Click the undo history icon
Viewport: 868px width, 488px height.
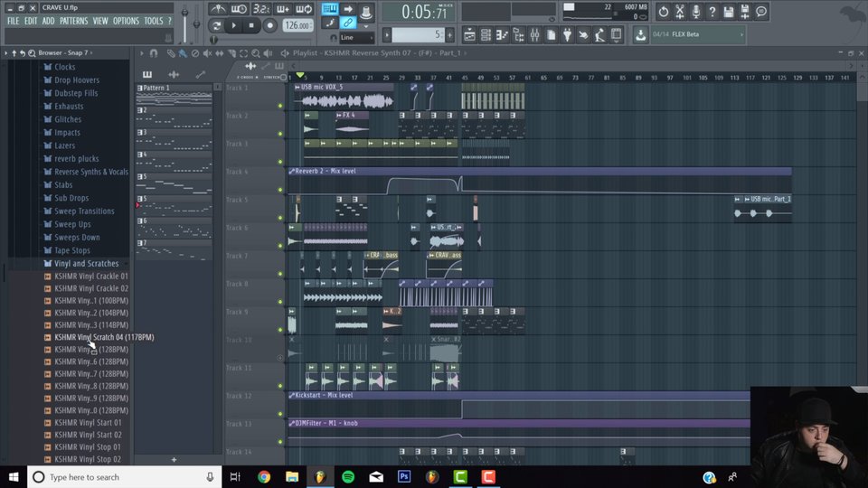[663, 11]
